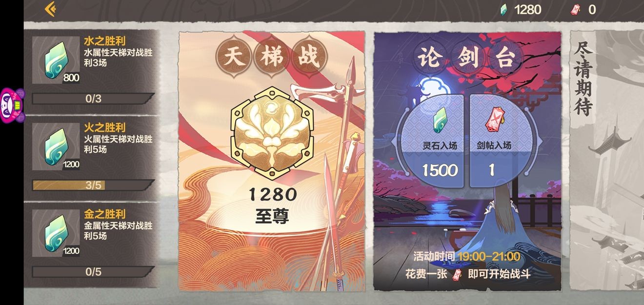The image size is (644, 305).
Task: Tap the 金之胜利 0/5 progress bar
Action: [93, 272]
